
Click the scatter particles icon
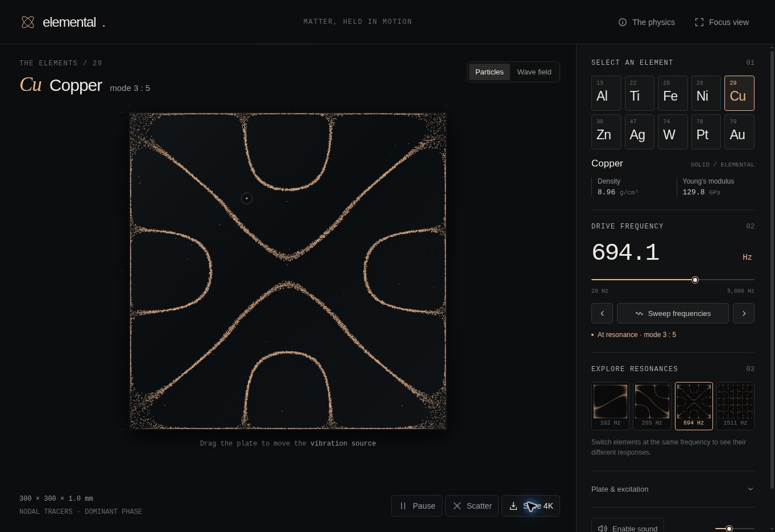coord(457,506)
